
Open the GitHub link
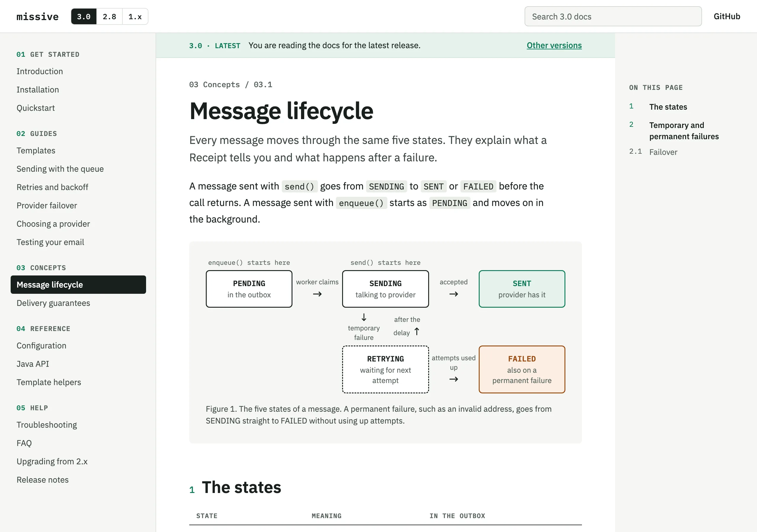pos(727,17)
